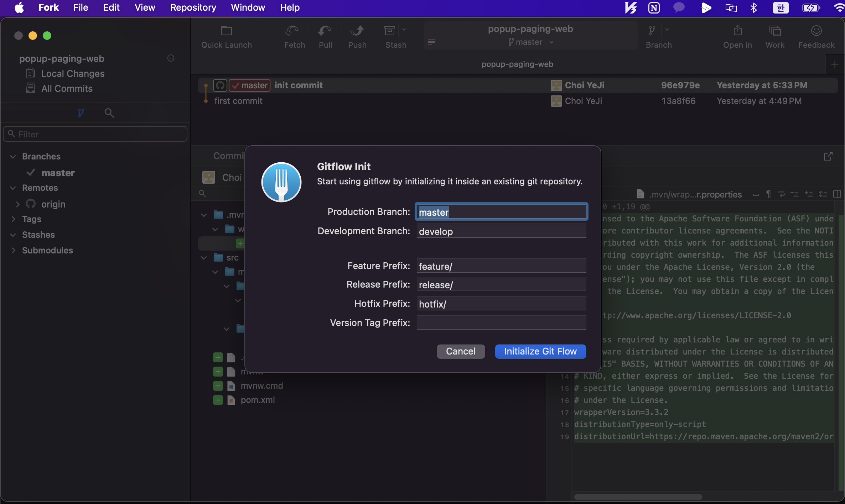
Task: Click the Stash toolbar icon
Action: tap(390, 31)
